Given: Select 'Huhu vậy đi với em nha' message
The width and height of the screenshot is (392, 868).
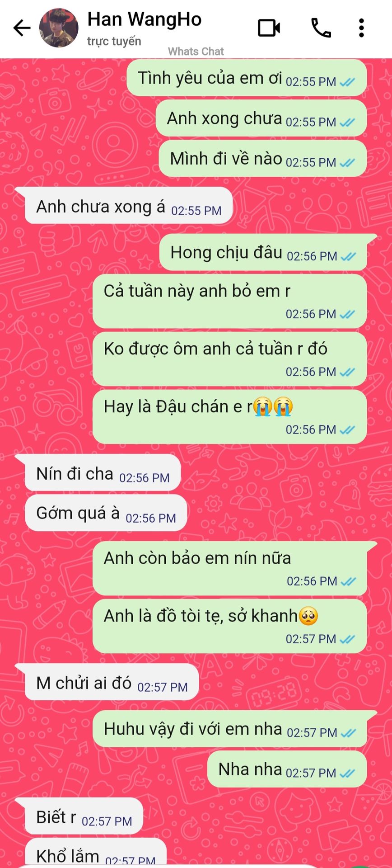Looking at the screenshot, I should [229, 729].
